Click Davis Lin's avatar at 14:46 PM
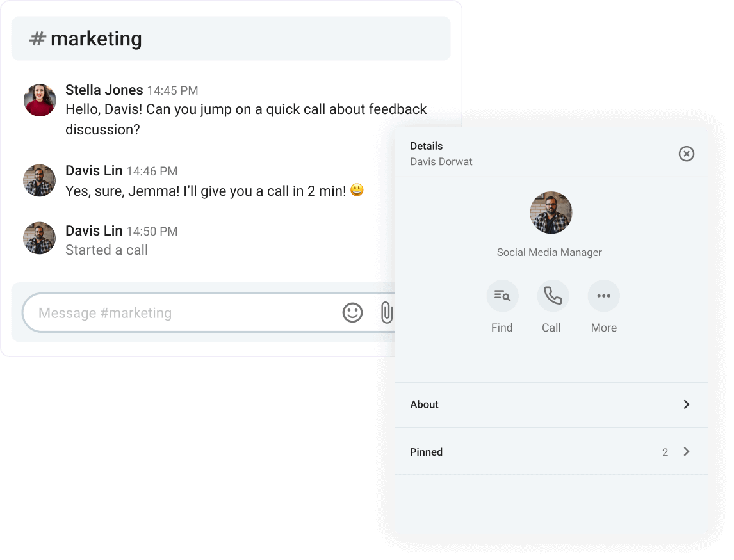The image size is (734, 560). coord(40,180)
